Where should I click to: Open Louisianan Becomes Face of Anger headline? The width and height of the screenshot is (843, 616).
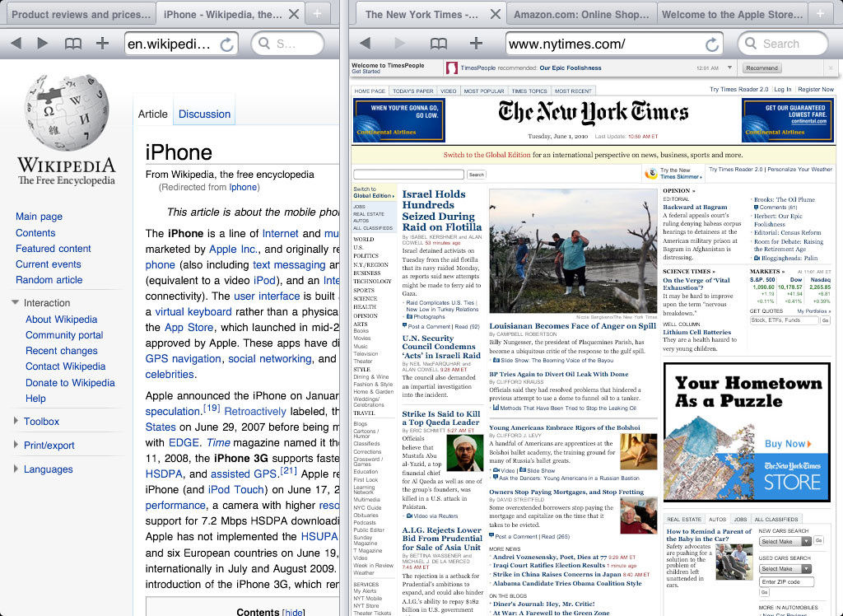click(573, 325)
